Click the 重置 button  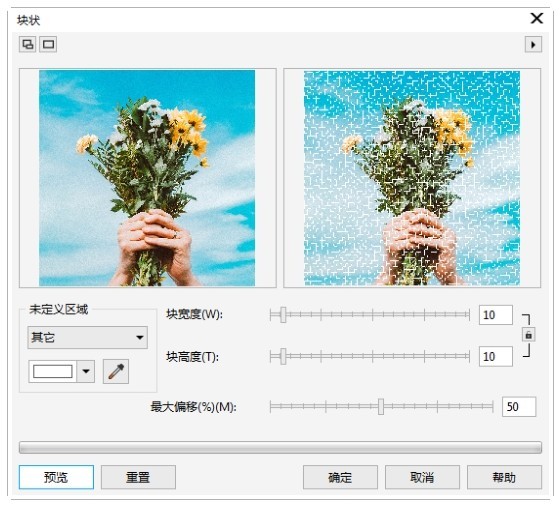point(138,477)
